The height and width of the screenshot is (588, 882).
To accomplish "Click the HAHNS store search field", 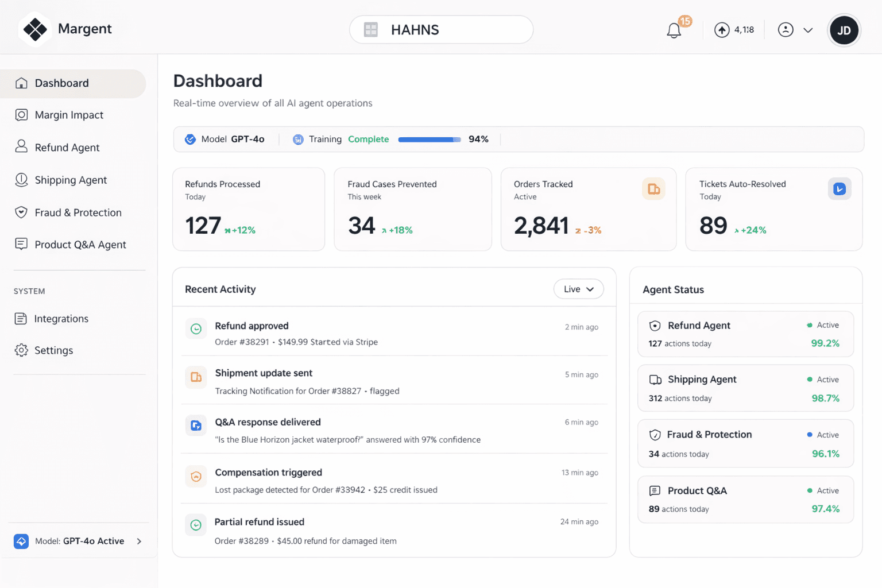I will pos(441,29).
